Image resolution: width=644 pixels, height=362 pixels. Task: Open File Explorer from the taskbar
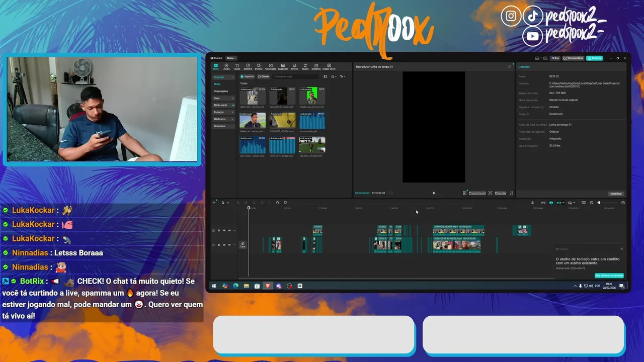point(246,286)
